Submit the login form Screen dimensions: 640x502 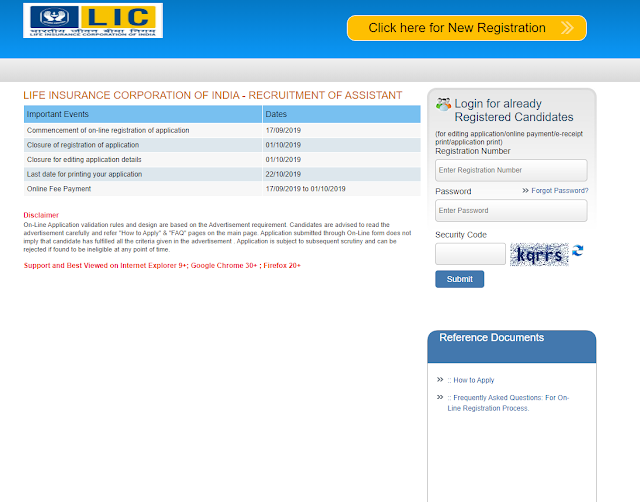pos(460,279)
